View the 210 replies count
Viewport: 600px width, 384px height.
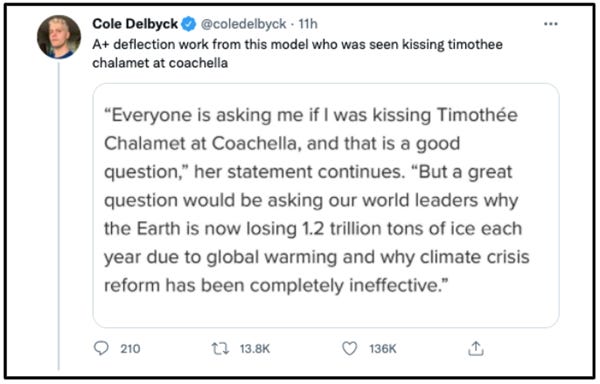click(x=130, y=348)
